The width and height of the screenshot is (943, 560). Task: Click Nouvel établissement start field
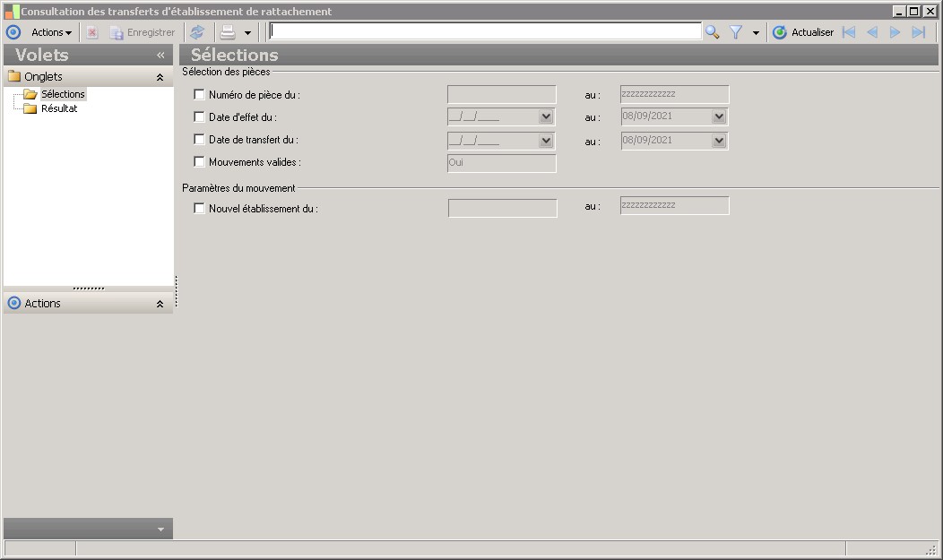(502, 208)
